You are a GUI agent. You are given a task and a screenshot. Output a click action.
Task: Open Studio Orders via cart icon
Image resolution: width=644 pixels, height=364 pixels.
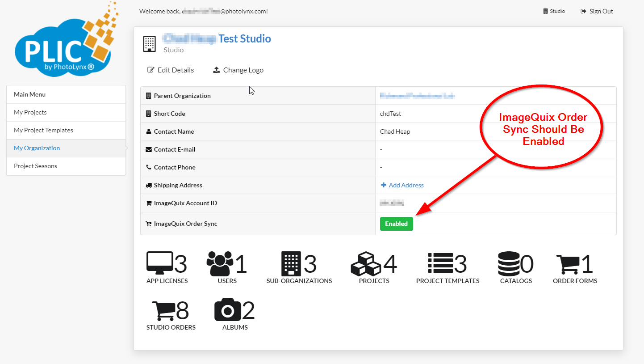pos(163,311)
